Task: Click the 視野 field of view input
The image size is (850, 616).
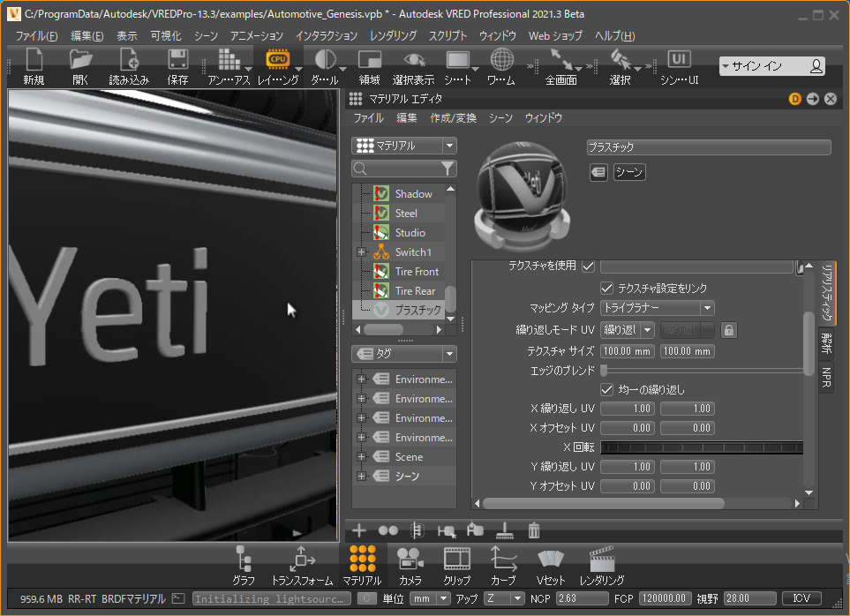Action: click(750, 598)
